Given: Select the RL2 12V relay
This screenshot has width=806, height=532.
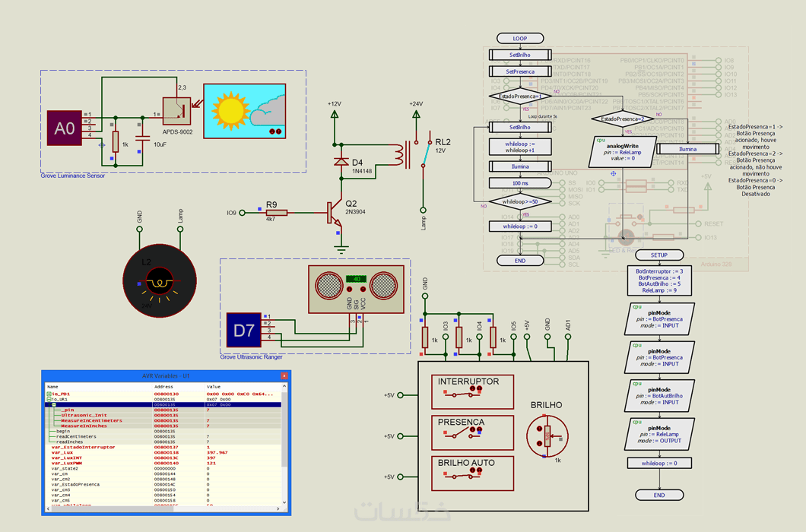Looking at the screenshot, I should [x=417, y=154].
